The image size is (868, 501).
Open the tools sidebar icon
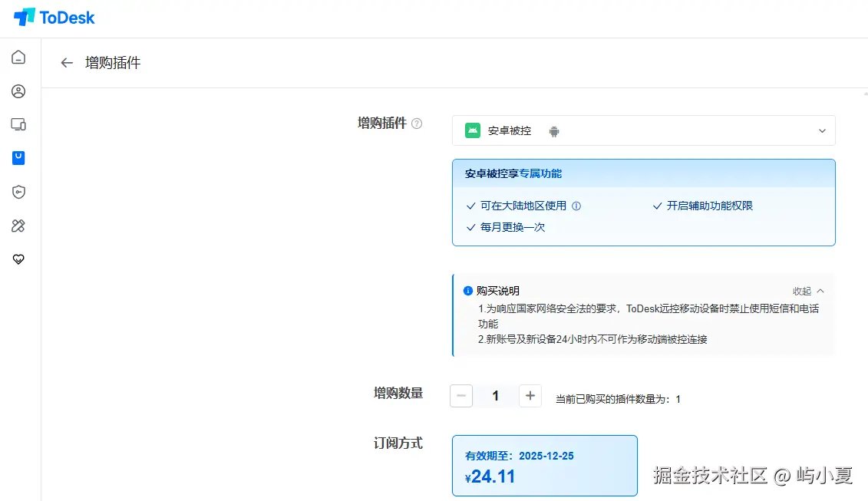click(x=18, y=226)
